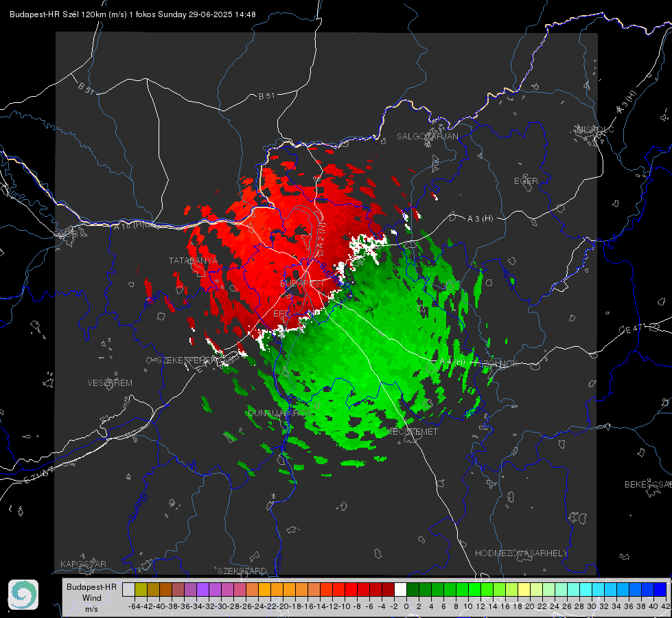This screenshot has width=672, height=618.
Task: Click the Budapest-HR Wind m/s legend caption
Action: (91, 598)
